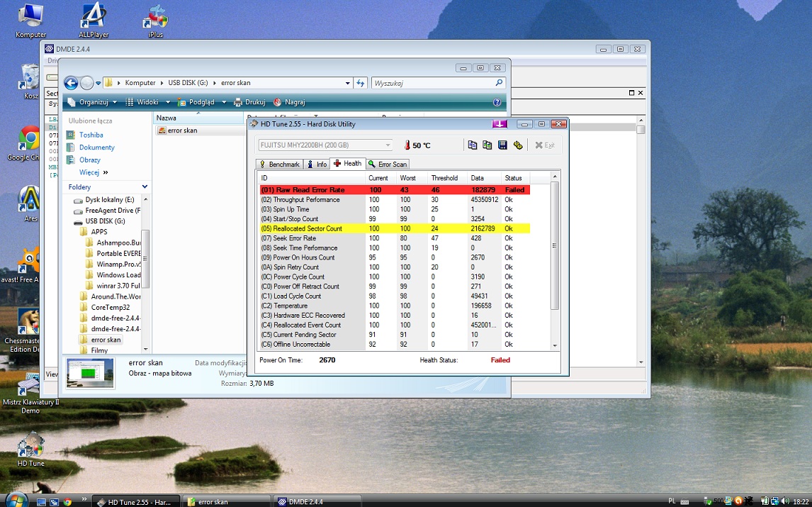This screenshot has width=812, height=507.
Task: Click the search magnifier icon in Explorer
Action: (499, 82)
